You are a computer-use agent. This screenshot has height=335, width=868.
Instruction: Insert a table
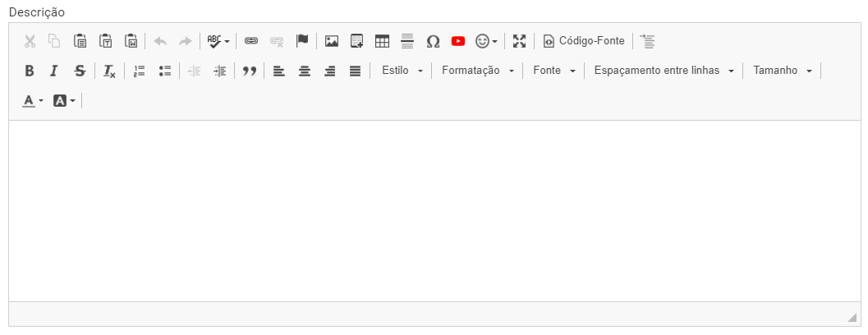[383, 41]
